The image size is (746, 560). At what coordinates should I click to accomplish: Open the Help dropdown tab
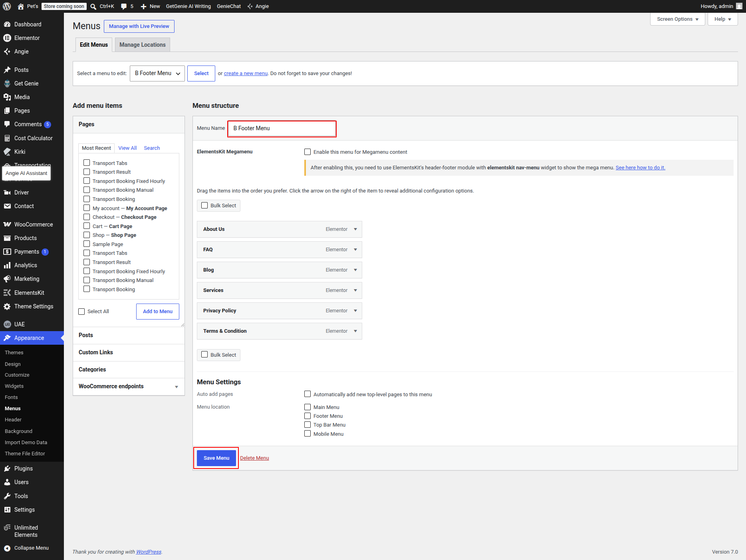(x=722, y=19)
